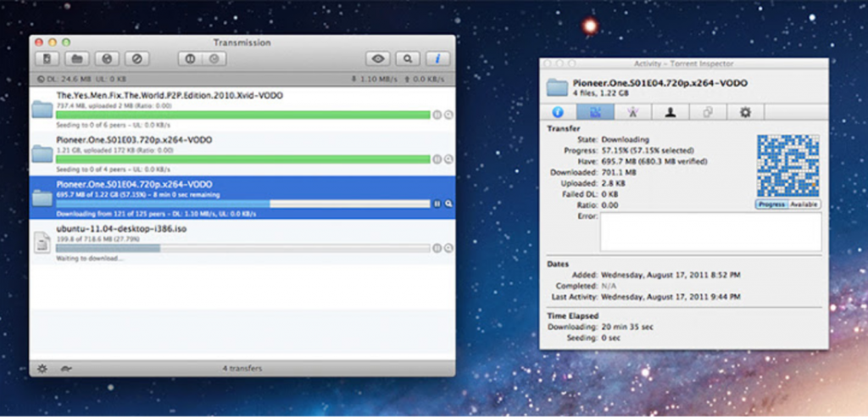Open the Options gear tab in Inspector
This screenshot has width=868, height=420.
[745, 112]
